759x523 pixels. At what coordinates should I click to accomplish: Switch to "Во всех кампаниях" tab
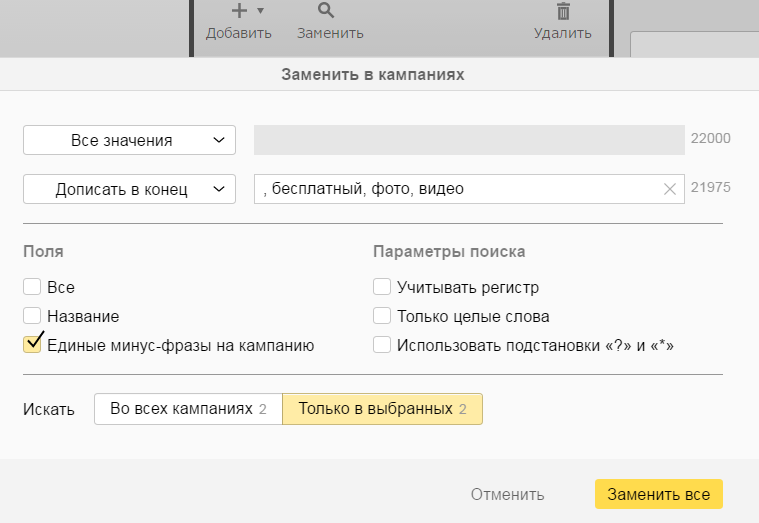coord(188,409)
